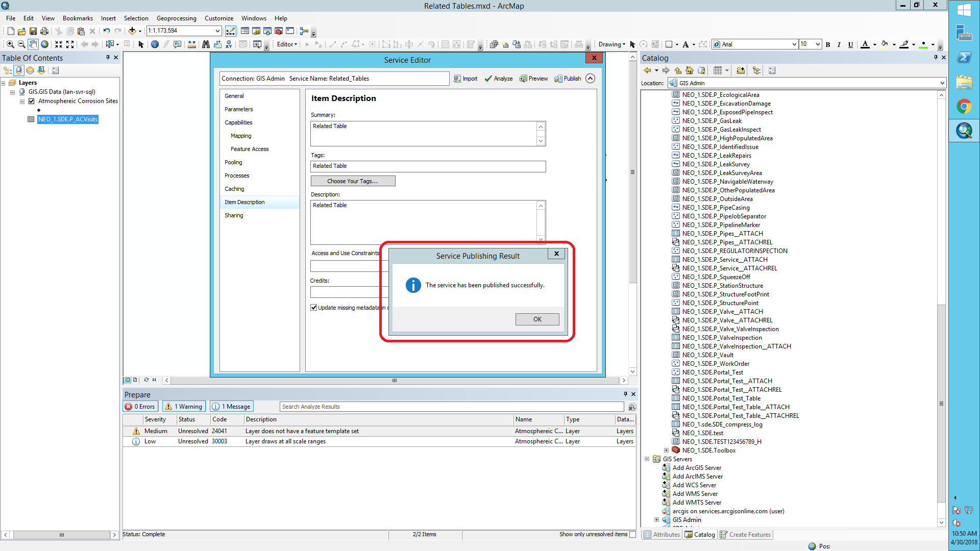The width and height of the screenshot is (980, 551).
Task: Open the Drawing dropdown menu
Action: (x=611, y=44)
